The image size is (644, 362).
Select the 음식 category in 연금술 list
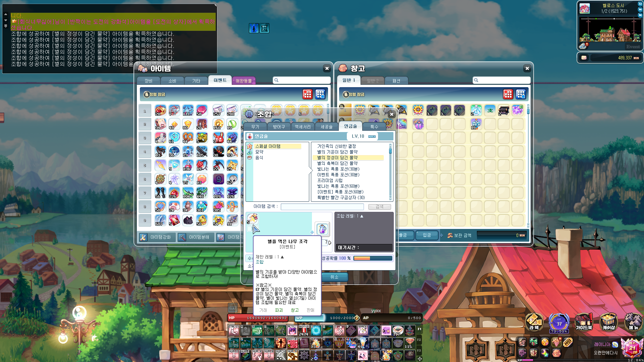click(259, 158)
